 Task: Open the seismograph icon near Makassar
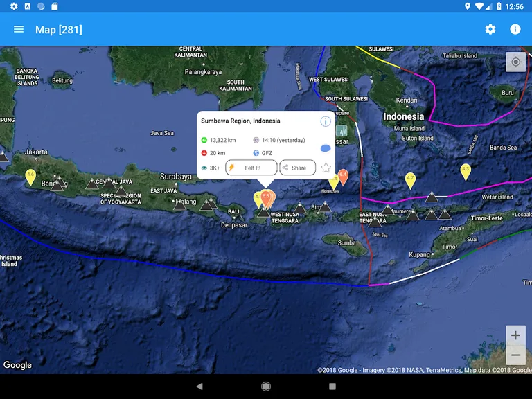coord(342,131)
